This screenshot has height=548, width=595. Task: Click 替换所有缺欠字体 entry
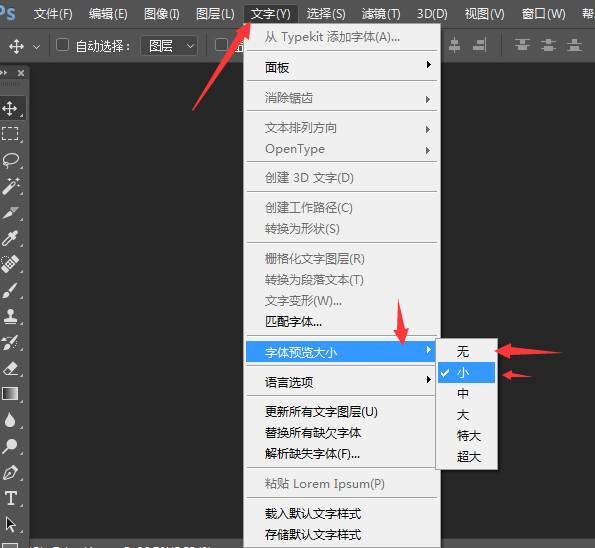pos(313,433)
